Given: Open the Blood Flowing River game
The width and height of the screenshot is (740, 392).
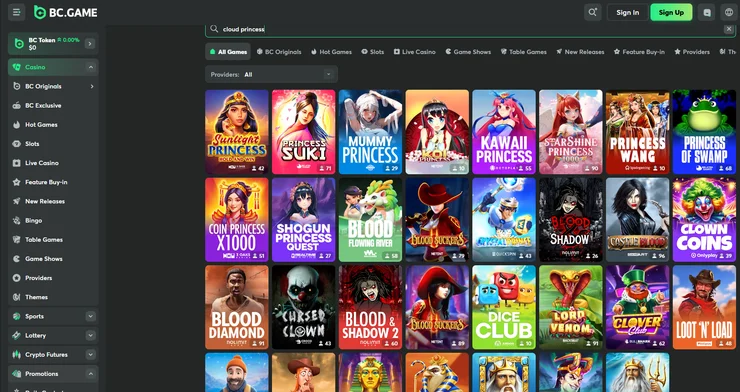Looking at the screenshot, I should pyautogui.click(x=370, y=219).
